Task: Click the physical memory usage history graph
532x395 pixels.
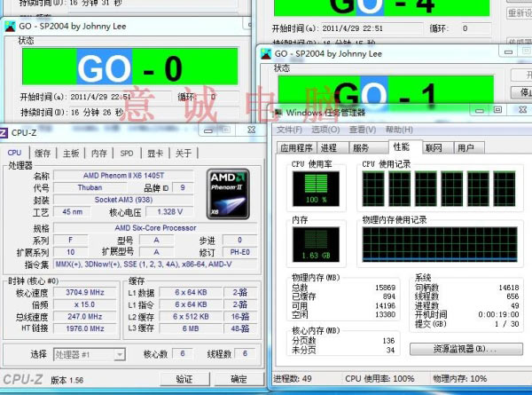Action: point(440,244)
